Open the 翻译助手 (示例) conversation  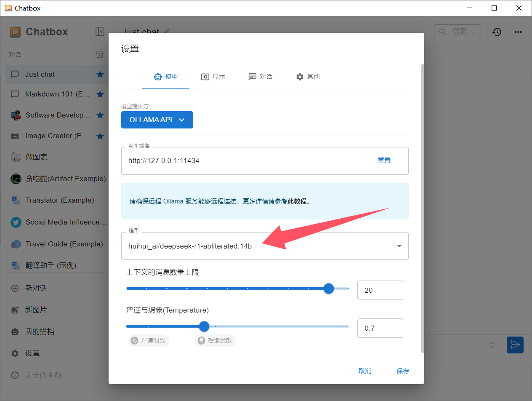click(x=58, y=265)
